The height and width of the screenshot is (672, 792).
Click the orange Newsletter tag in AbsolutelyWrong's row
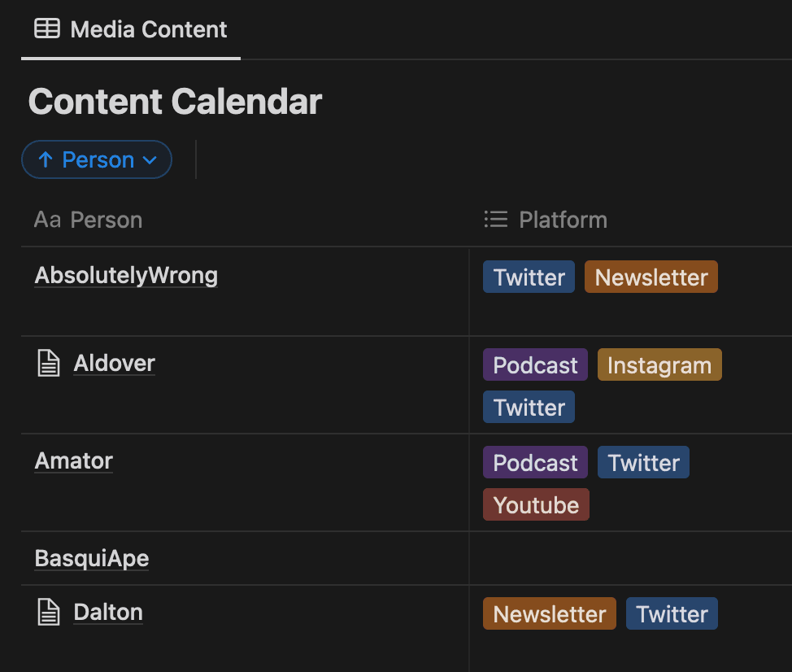point(651,277)
